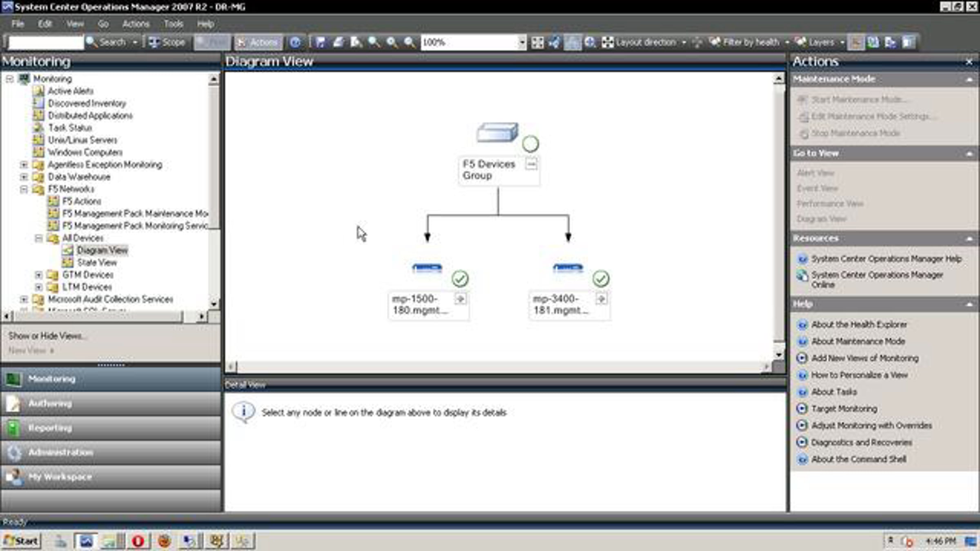Expand the GTM Devices folder
The image size is (980, 551).
click(x=39, y=275)
